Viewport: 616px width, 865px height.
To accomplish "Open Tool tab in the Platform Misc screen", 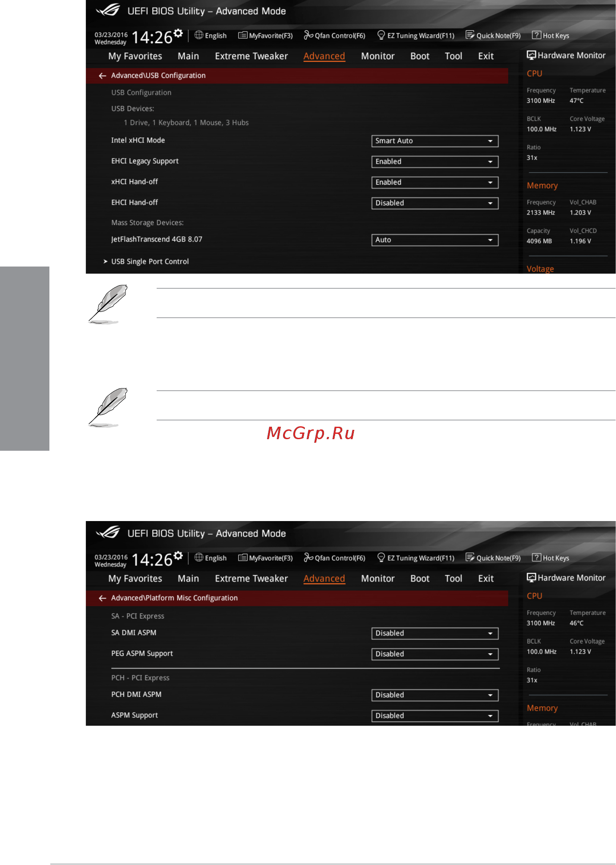I will coord(454,578).
